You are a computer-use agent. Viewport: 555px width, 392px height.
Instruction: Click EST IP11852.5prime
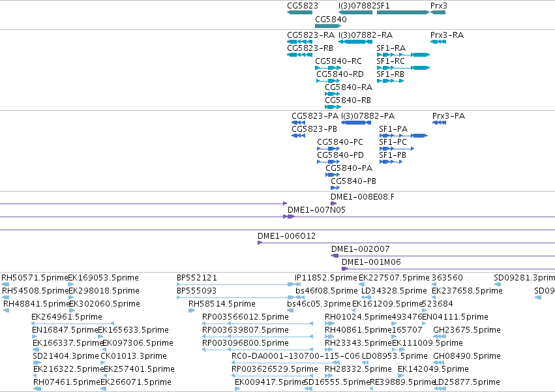(x=325, y=279)
